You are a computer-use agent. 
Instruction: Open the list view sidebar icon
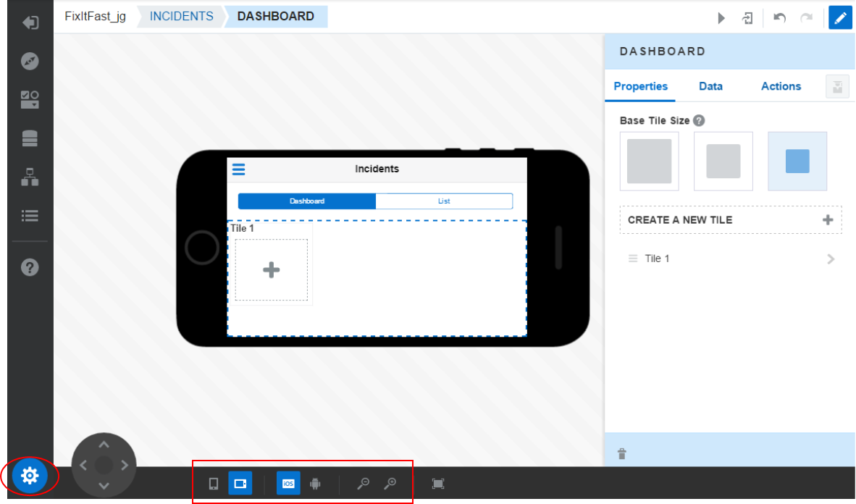[30, 217]
